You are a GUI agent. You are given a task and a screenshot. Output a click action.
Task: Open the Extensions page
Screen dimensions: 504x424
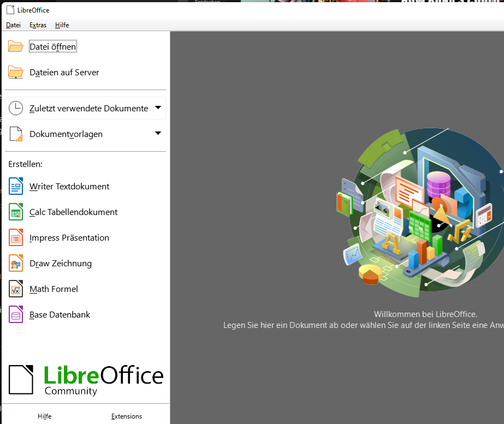click(x=126, y=416)
